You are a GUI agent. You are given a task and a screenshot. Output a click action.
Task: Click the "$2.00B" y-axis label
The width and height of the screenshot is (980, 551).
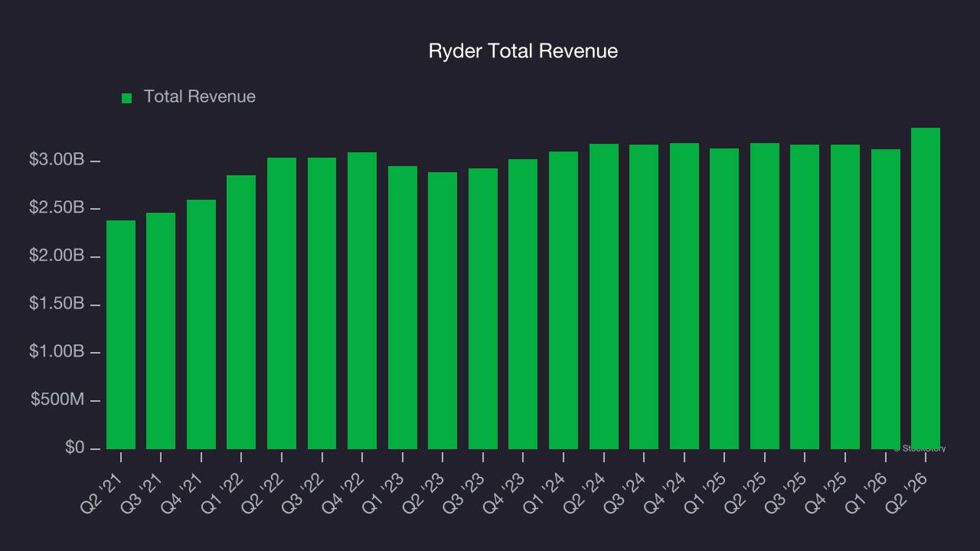coord(57,256)
